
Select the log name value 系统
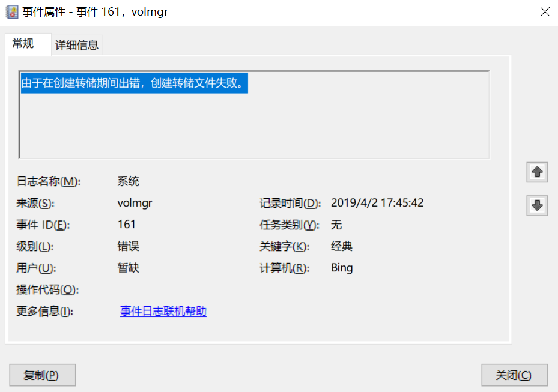pos(128,181)
